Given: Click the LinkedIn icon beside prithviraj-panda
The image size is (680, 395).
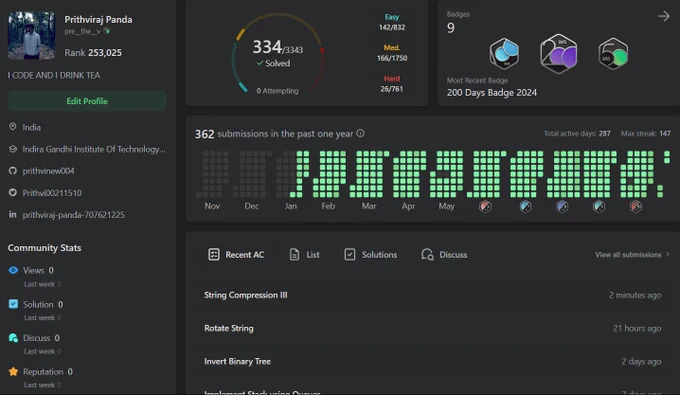Looking at the screenshot, I should pyautogui.click(x=13, y=214).
